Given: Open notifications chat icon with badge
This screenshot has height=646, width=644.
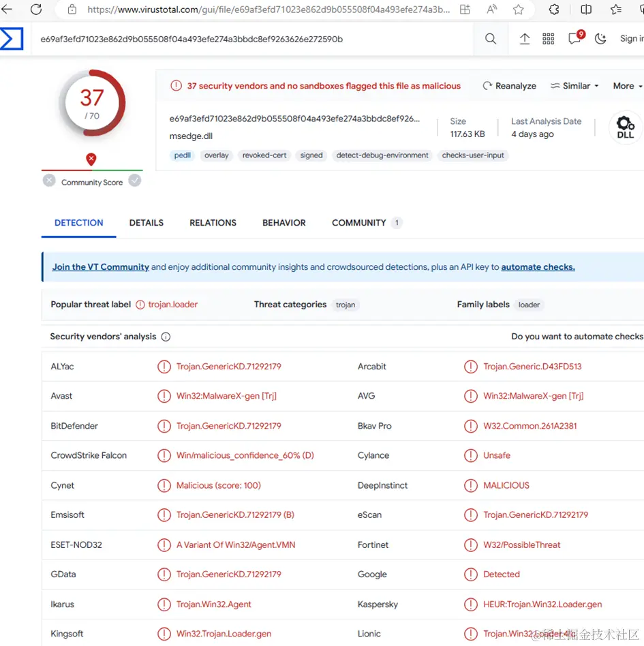Looking at the screenshot, I should click(575, 38).
